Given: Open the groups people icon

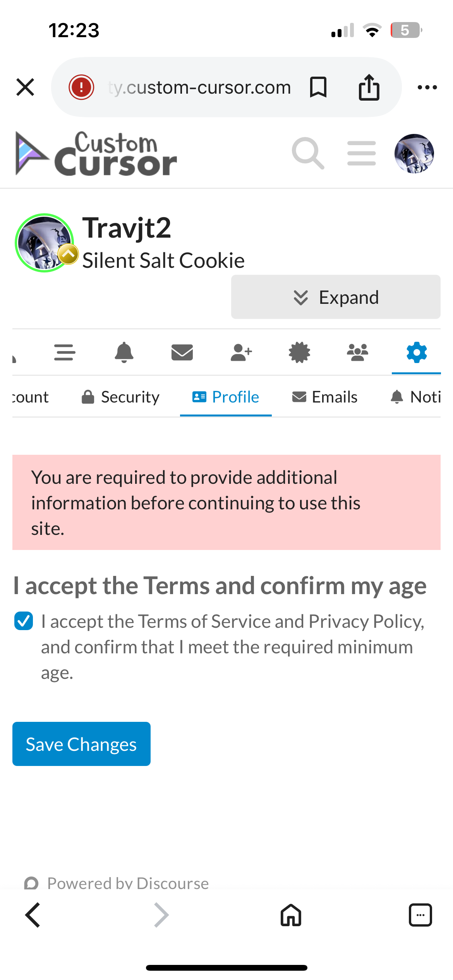Looking at the screenshot, I should (x=357, y=352).
